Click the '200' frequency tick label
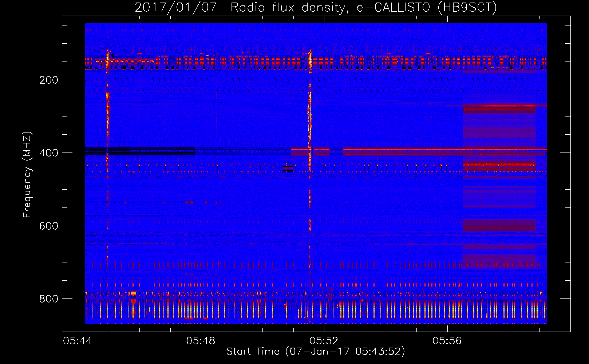The image size is (589, 364). pyautogui.click(x=49, y=80)
